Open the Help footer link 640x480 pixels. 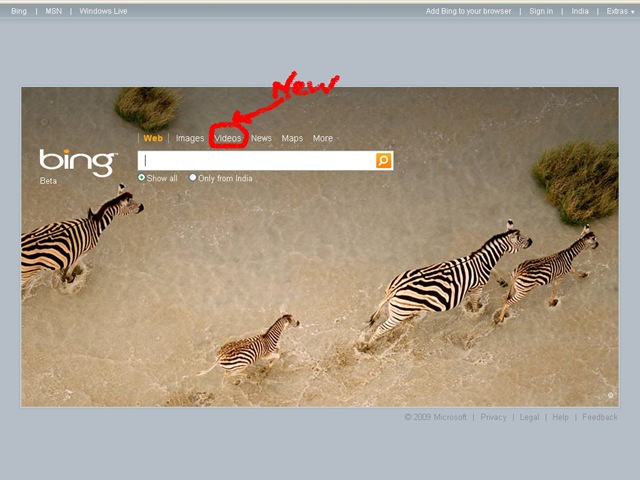560,417
